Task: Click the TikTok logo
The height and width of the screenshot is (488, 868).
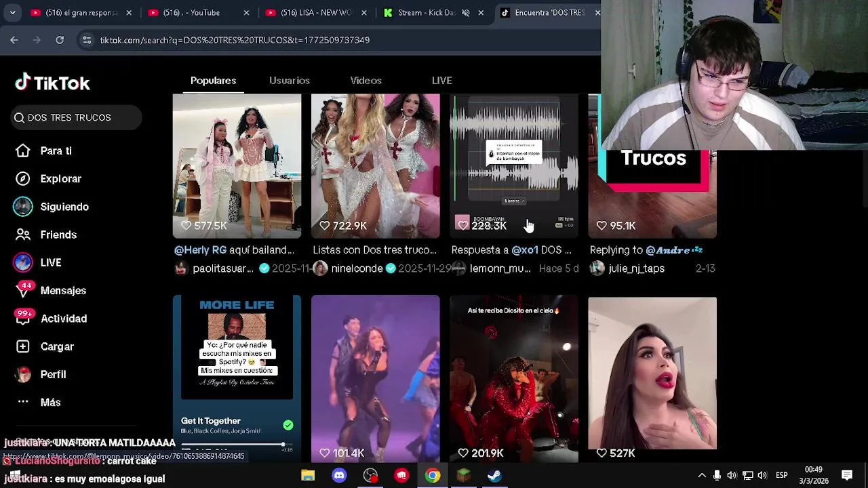Action: (x=53, y=83)
